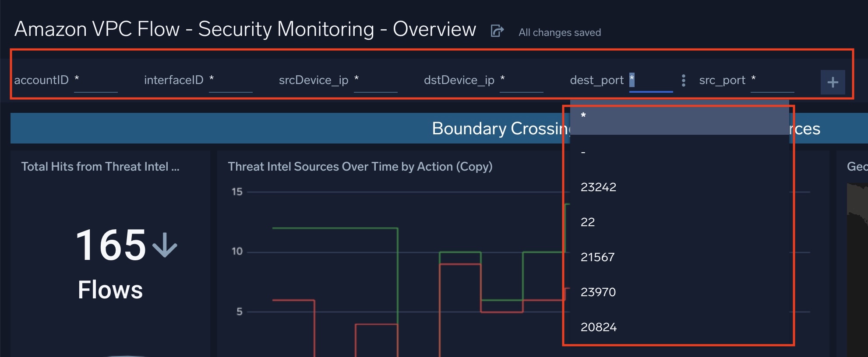Open the dest_port filter options kebab menu
The image size is (868, 357).
click(x=683, y=80)
